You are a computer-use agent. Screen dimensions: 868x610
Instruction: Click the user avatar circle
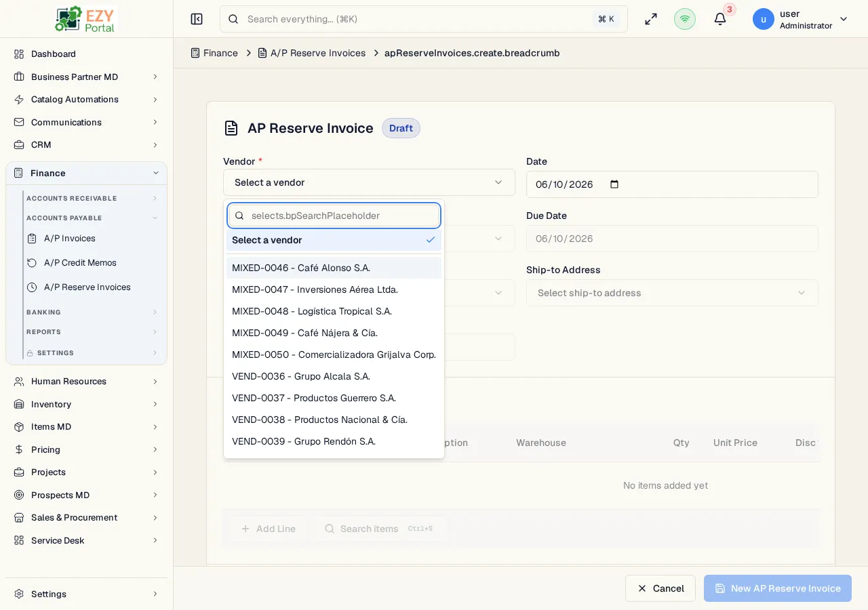(x=764, y=19)
